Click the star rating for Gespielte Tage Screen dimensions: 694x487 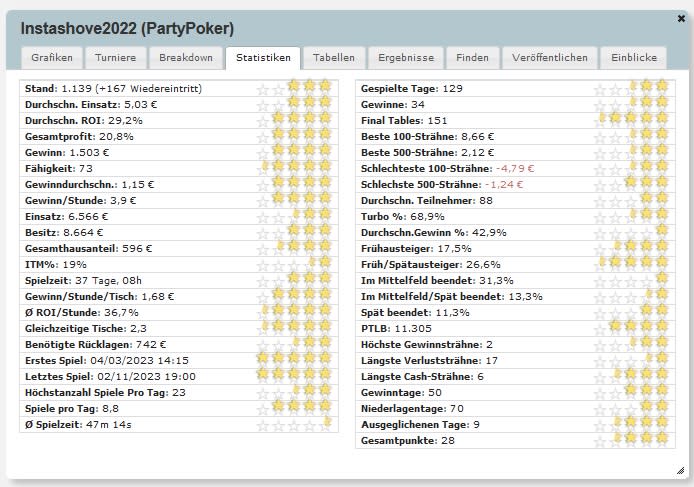631,89
